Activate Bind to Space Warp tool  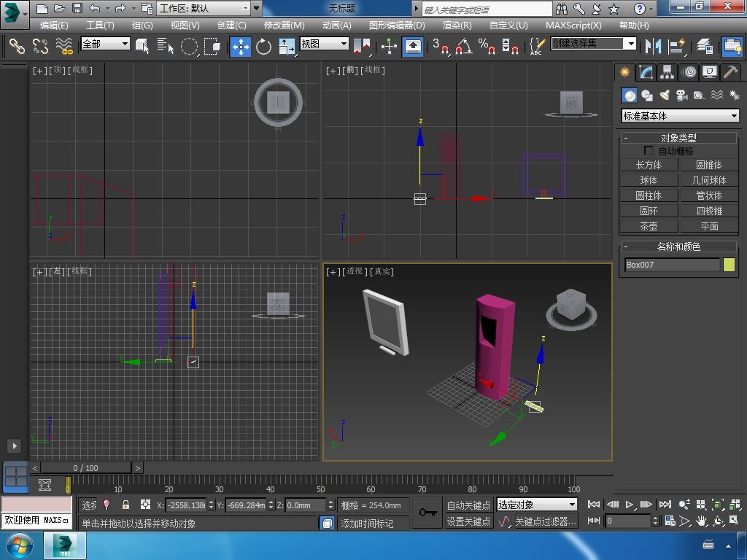coord(64,46)
